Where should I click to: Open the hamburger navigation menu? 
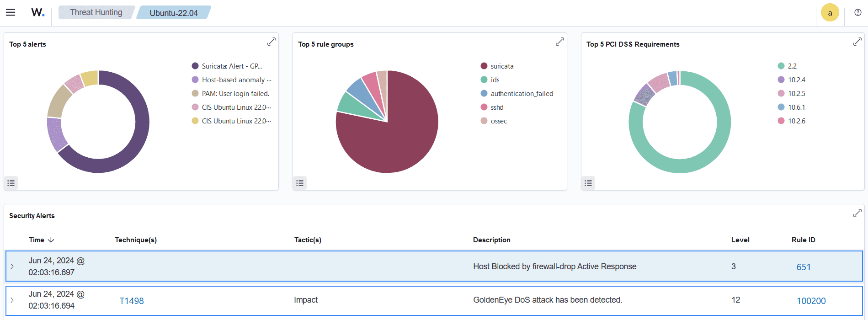click(x=11, y=12)
